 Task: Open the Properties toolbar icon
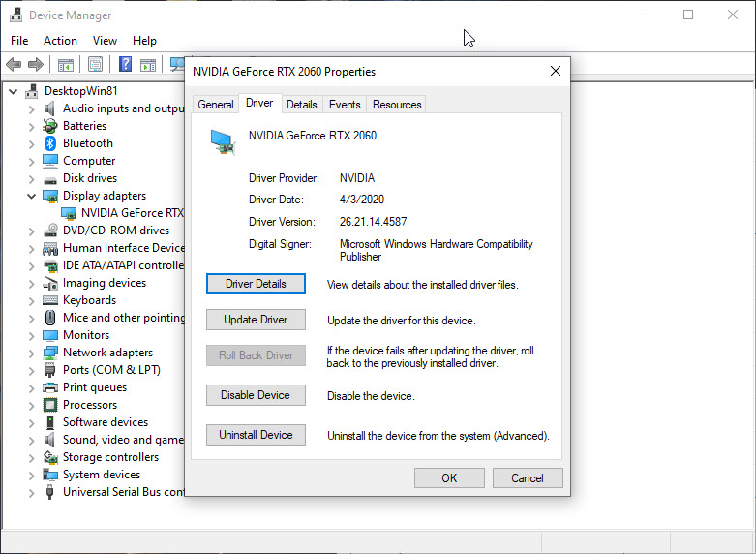96,64
